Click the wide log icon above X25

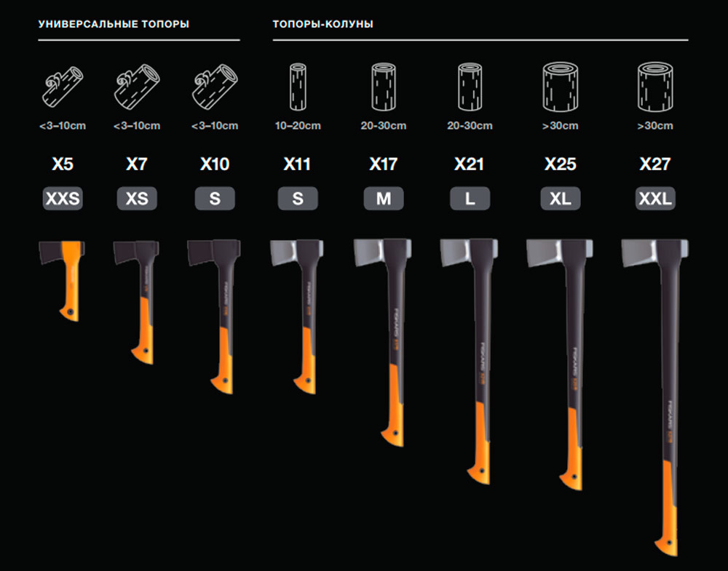561,86
